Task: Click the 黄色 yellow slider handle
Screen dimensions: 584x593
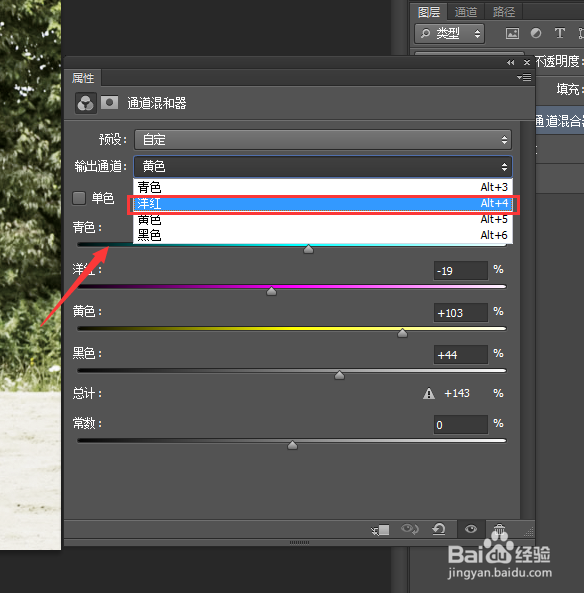Action: (402, 333)
